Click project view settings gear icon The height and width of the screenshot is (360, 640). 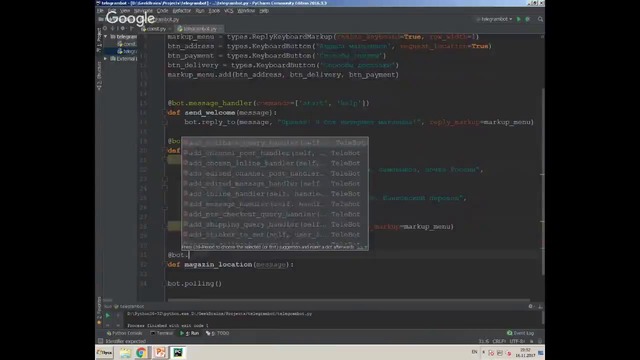[x=123, y=29]
